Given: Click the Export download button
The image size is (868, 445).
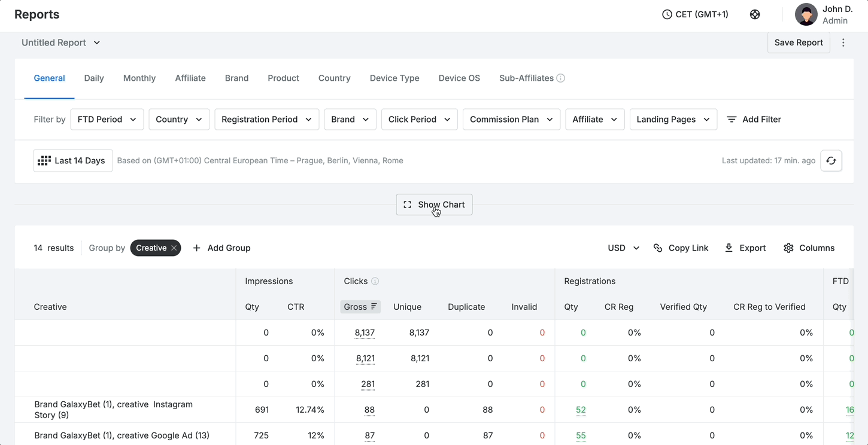Looking at the screenshot, I should (745, 248).
